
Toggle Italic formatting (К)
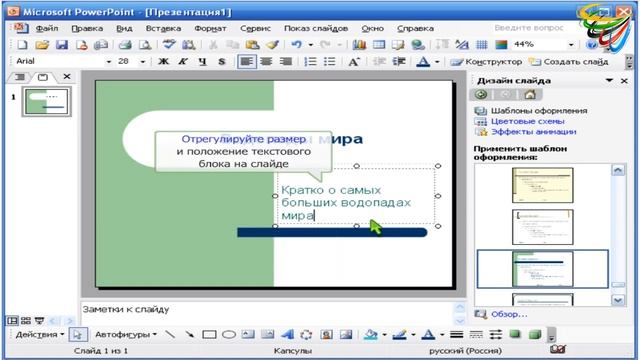tap(183, 62)
